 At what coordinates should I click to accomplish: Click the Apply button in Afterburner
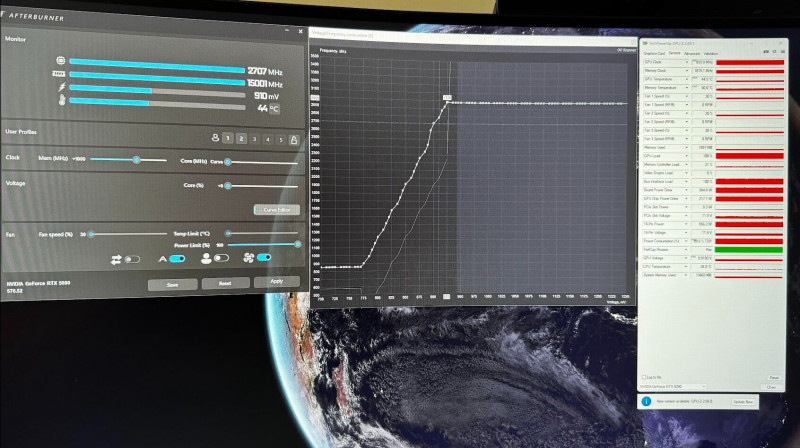coord(277,281)
